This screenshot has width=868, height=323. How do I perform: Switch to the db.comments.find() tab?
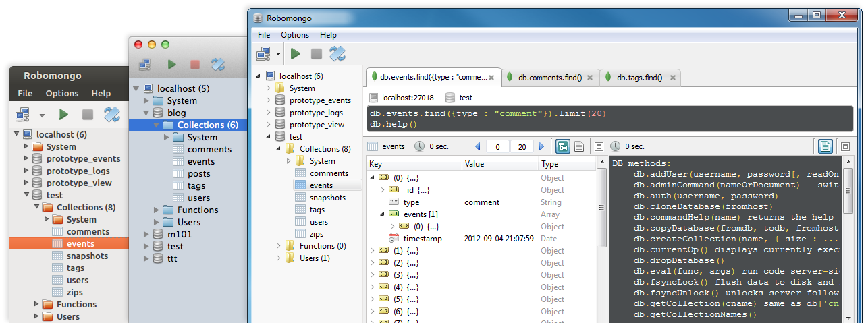pyautogui.click(x=549, y=78)
